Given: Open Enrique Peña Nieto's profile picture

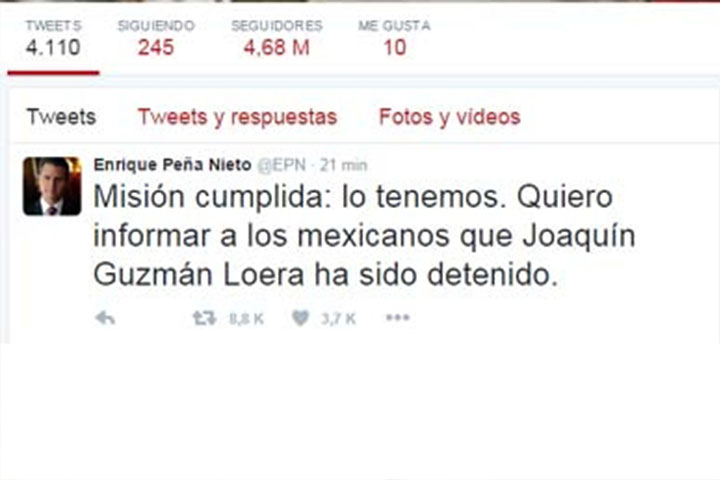Looking at the screenshot, I should [52, 186].
